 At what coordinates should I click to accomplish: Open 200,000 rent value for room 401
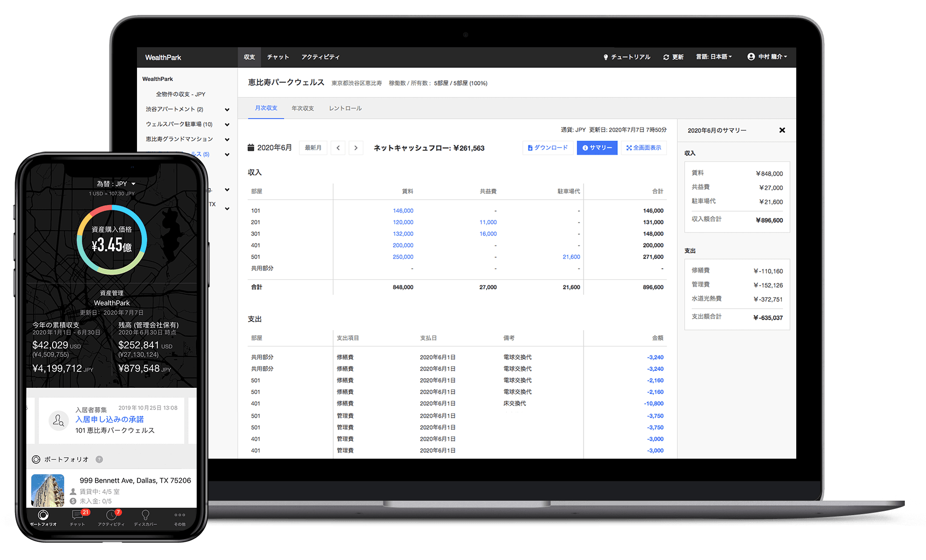[x=403, y=246]
